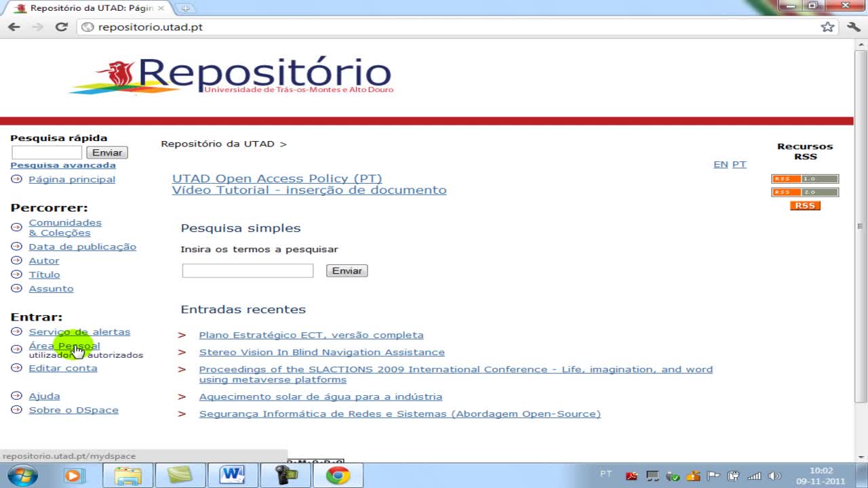The width and height of the screenshot is (868, 488).
Task: Open Sobre o DSpace
Action: [x=73, y=410]
